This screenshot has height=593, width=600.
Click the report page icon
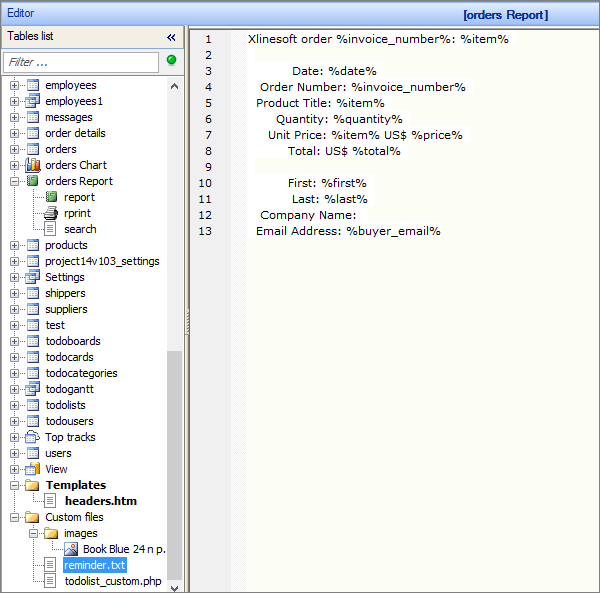[52, 197]
